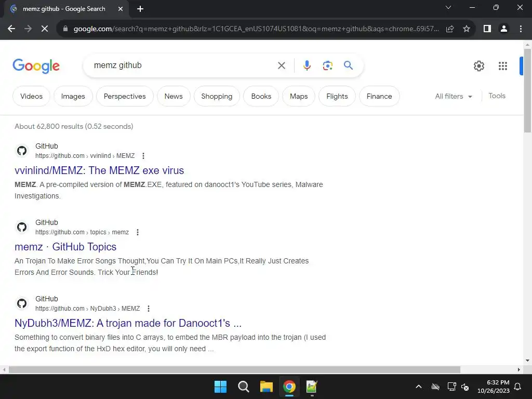The height and width of the screenshot is (399, 532).
Task: Click the About 62,800 results text
Action: [74, 126]
